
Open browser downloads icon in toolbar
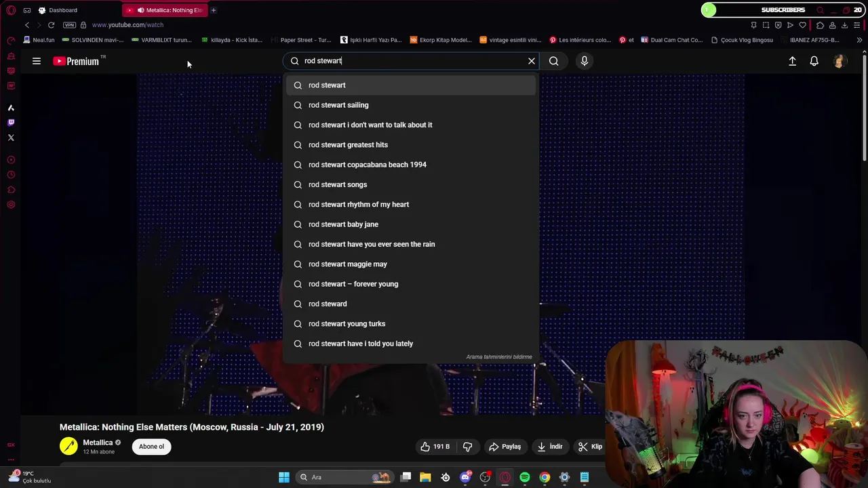coord(844,25)
